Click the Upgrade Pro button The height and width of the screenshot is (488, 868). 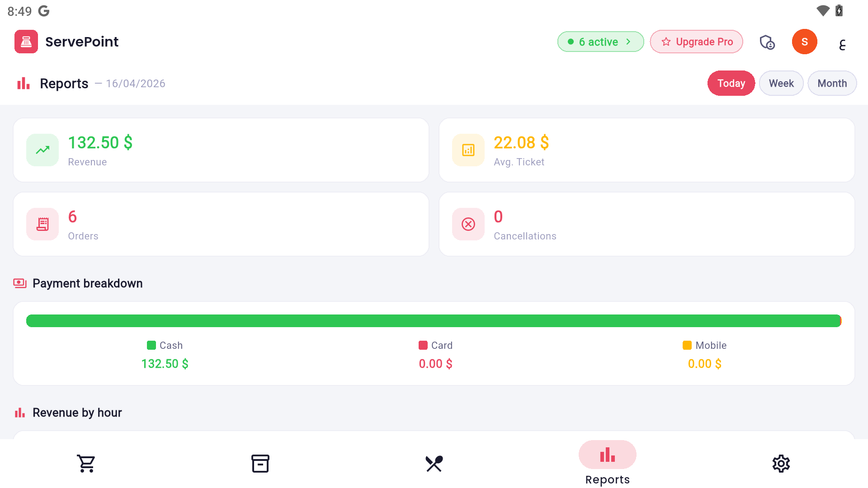[696, 42]
